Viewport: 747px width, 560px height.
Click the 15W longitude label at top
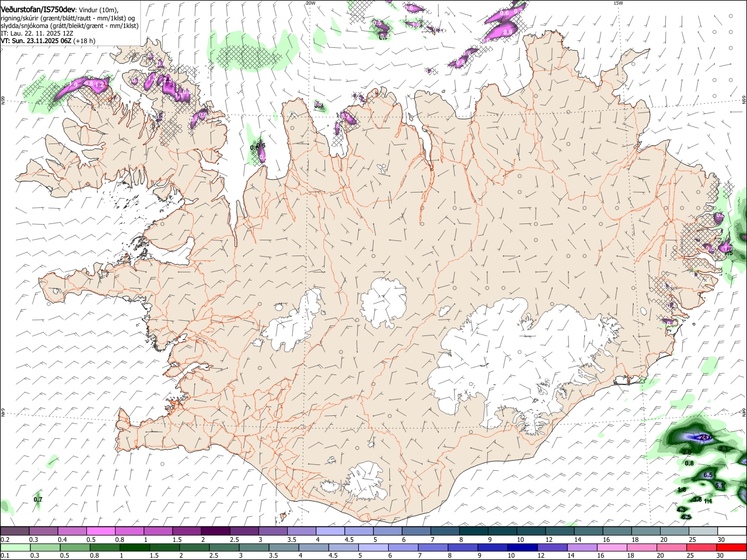(x=618, y=3)
